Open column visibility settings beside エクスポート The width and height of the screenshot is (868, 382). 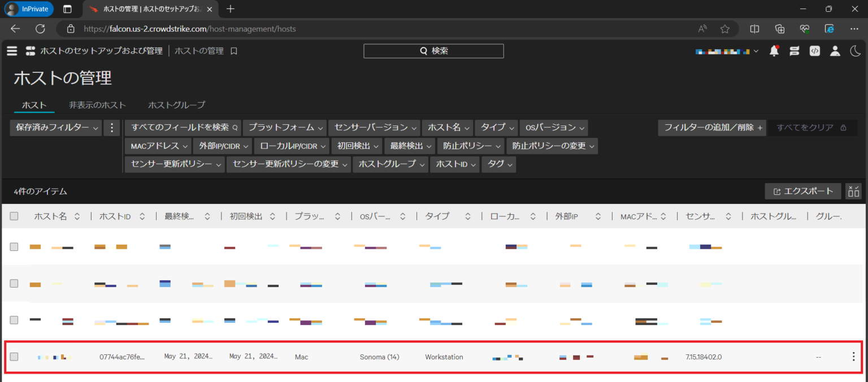[x=853, y=191]
